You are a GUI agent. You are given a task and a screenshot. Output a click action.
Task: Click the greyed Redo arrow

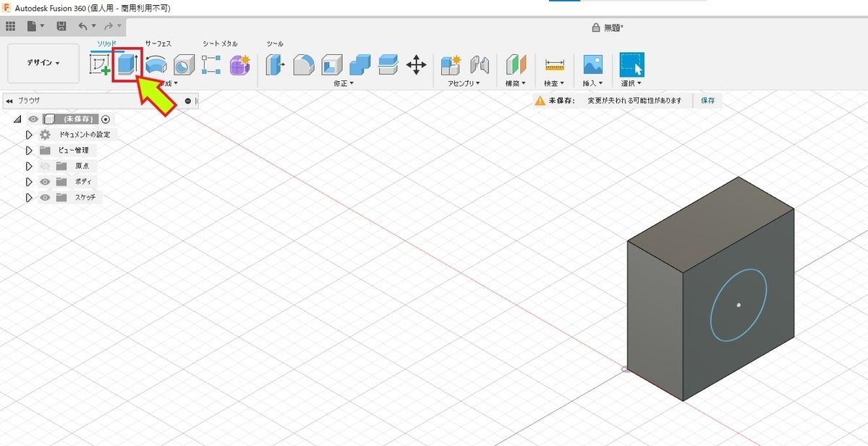(x=109, y=26)
